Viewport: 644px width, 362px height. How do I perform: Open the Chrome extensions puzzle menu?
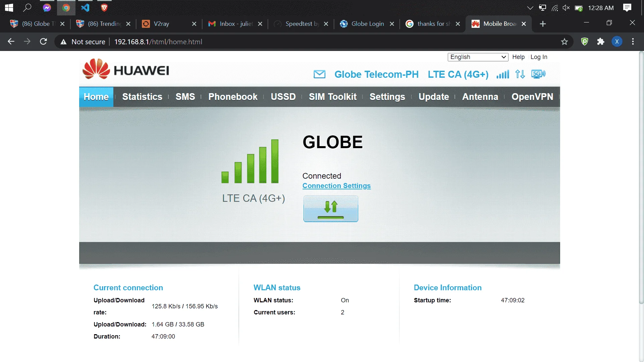(601, 42)
